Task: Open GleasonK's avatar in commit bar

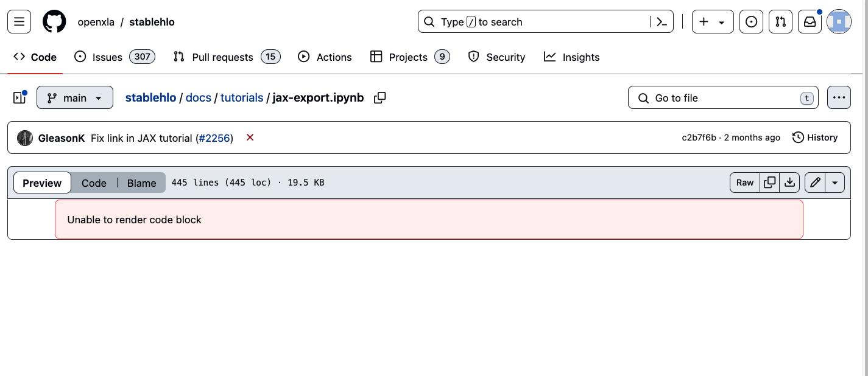Action: tap(25, 138)
